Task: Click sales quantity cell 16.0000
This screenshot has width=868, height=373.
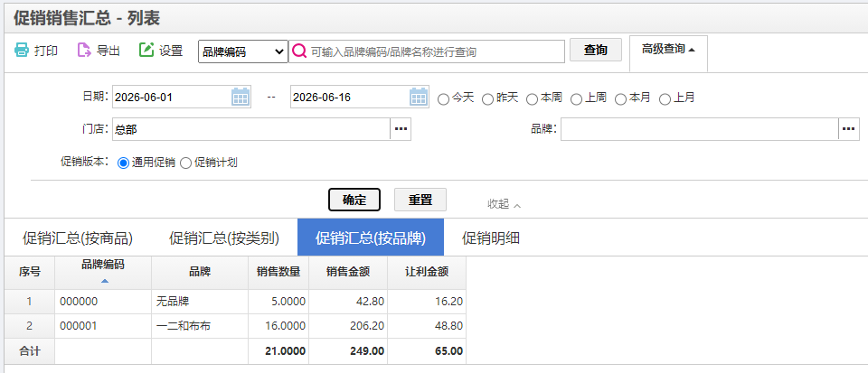Action: [x=278, y=326]
